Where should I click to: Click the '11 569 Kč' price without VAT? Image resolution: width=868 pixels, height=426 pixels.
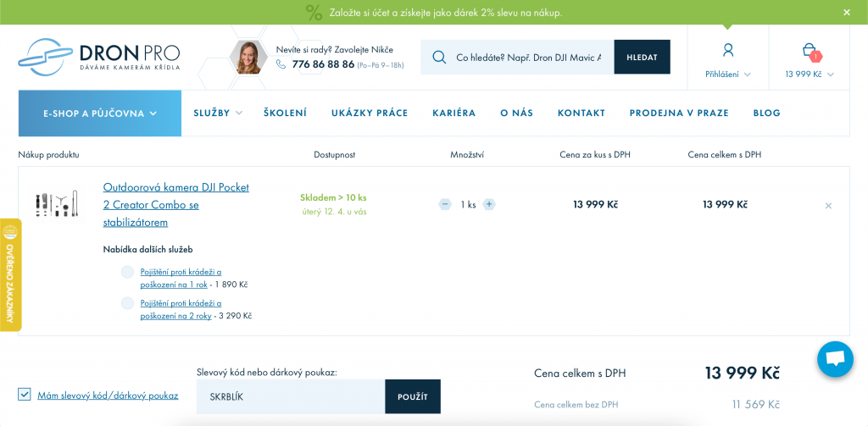(755, 405)
